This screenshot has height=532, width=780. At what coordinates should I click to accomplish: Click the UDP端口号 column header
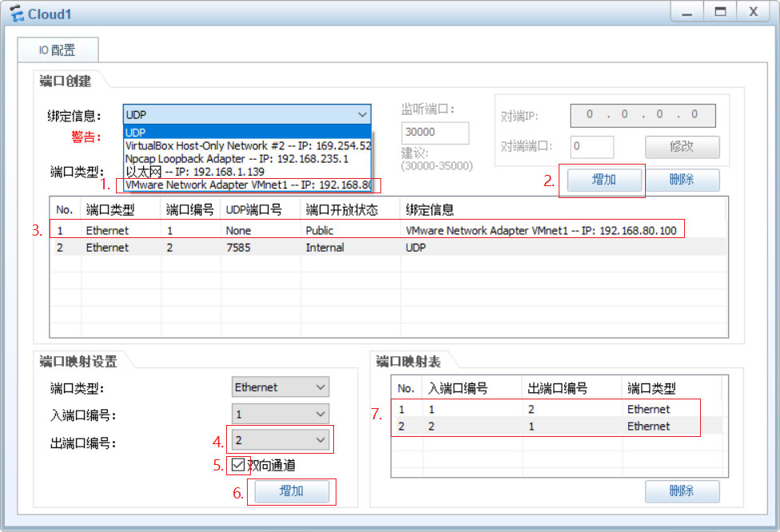point(261,210)
